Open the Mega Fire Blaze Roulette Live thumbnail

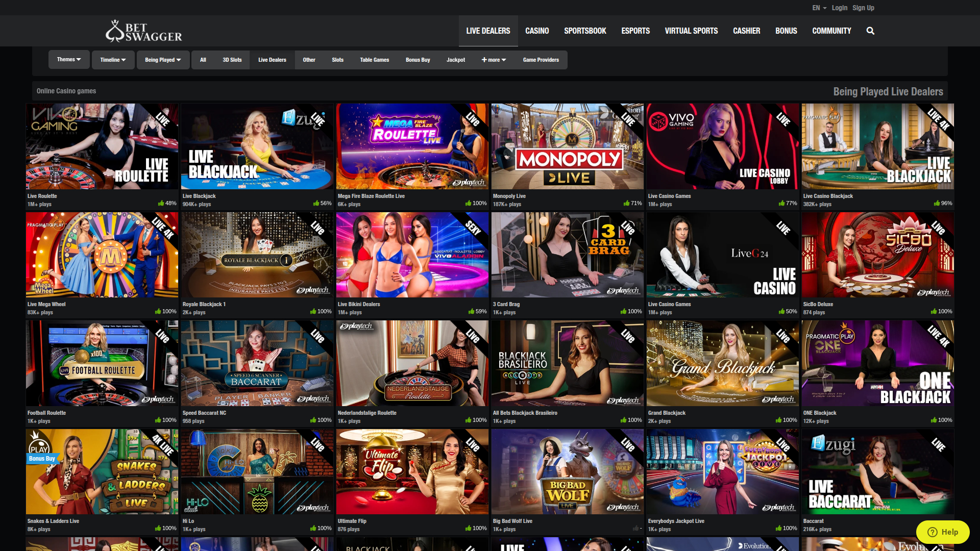(x=412, y=146)
